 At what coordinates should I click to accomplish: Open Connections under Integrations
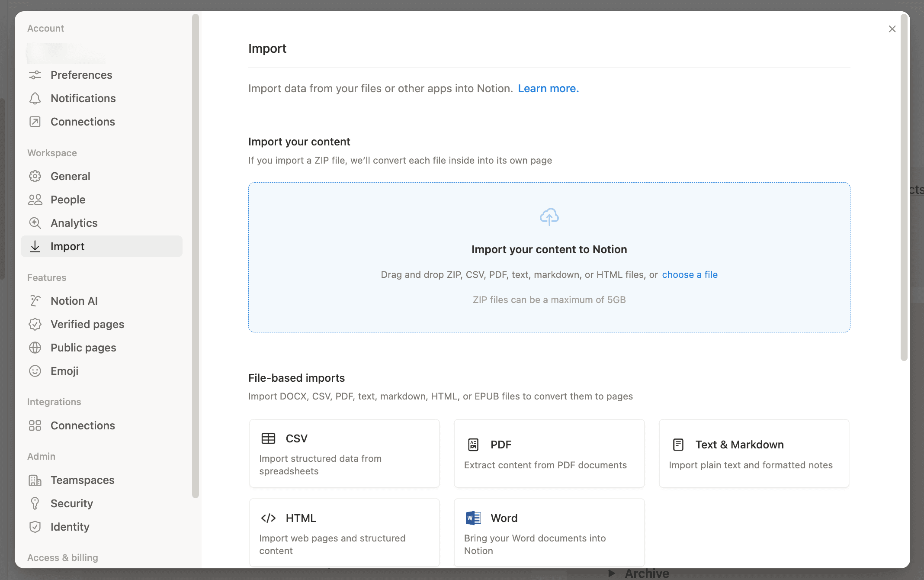(x=83, y=425)
